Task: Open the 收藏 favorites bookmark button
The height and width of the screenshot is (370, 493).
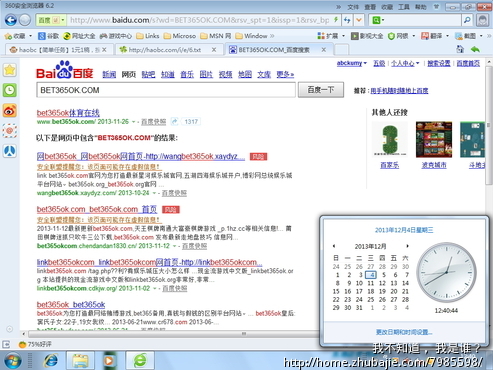Action: pyautogui.click(x=15, y=36)
